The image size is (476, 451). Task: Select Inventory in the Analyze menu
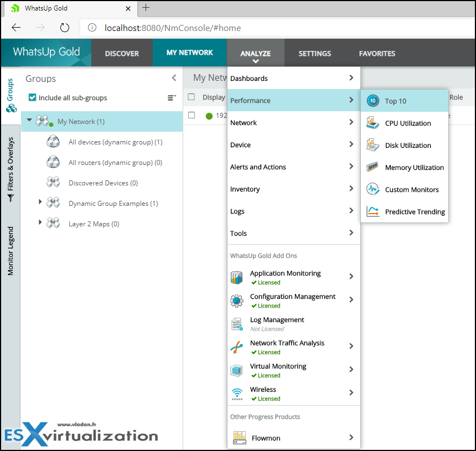tap(293, 189)
